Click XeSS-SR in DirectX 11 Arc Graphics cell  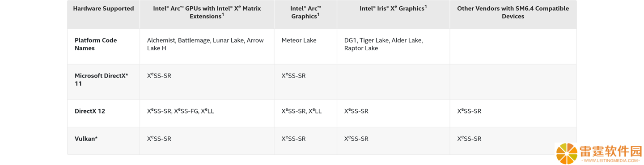[294, 75]
